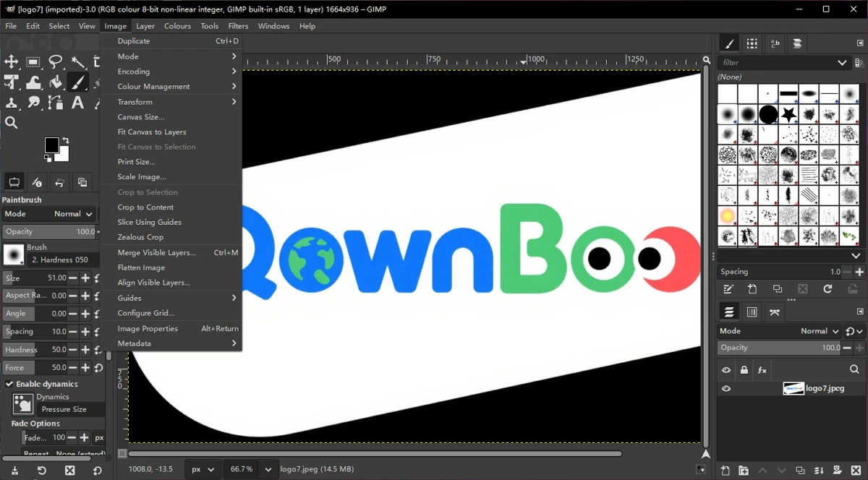
Task: Search layers with magnifier icon
Action: click(854, 369)
